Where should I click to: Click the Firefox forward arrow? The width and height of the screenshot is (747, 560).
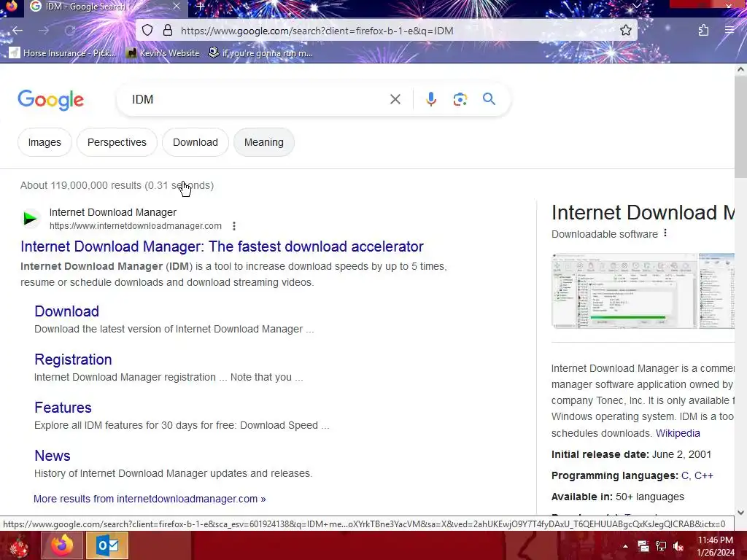pyautogui.click(x=44, y=31)
